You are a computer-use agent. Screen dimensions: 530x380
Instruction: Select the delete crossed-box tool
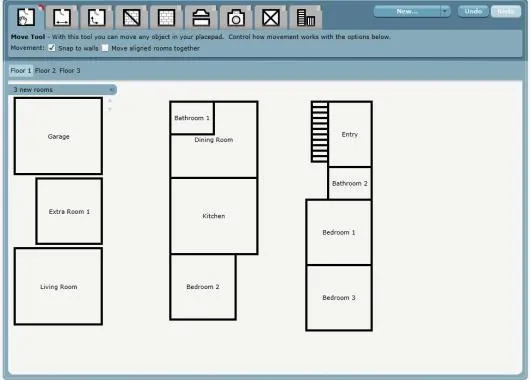(x=271, y=18)
